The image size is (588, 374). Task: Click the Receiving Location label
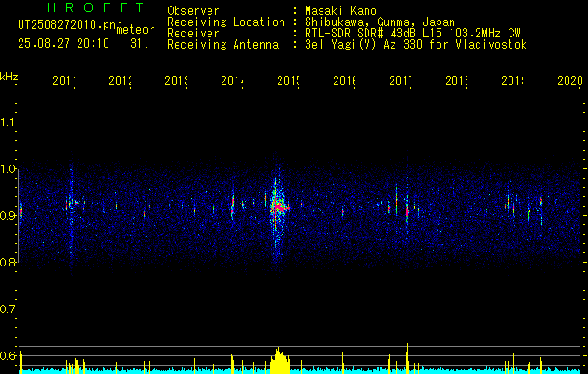click(x=226, y=22)
